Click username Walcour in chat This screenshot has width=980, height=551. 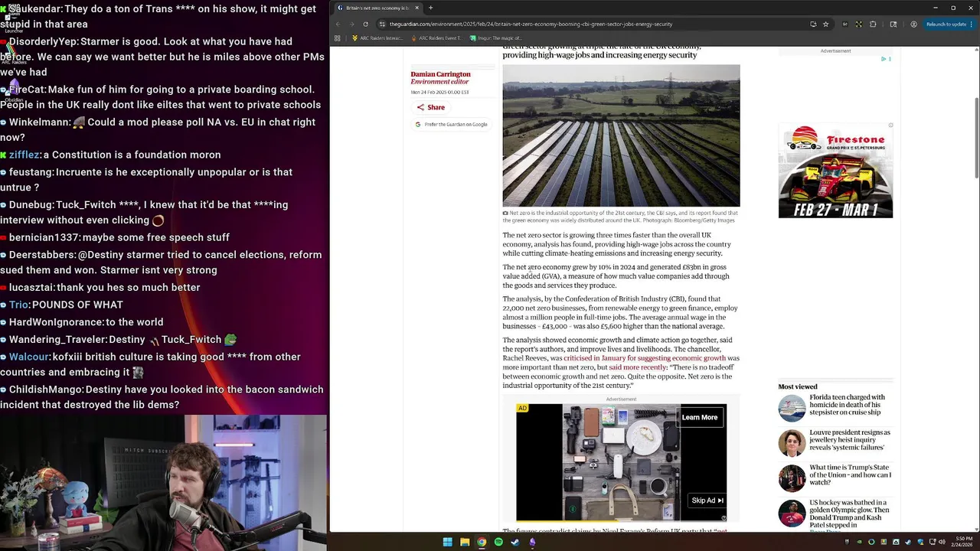(29, 357)
